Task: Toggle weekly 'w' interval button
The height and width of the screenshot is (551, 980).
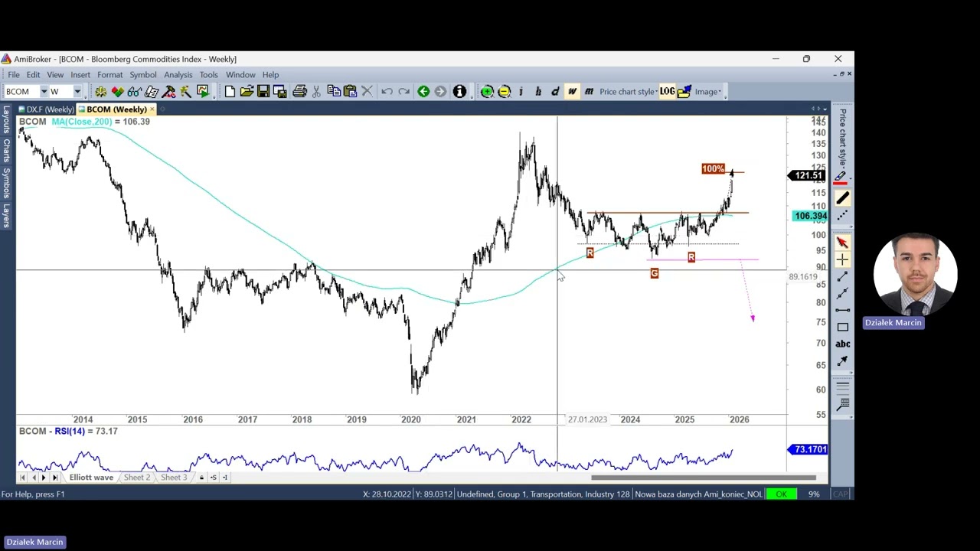Action: click(572, 92)
